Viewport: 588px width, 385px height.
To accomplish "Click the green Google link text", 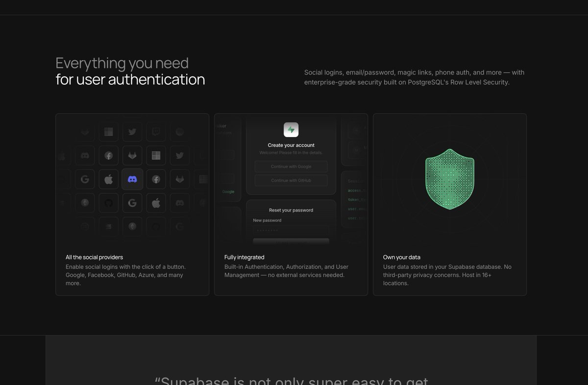I will [x=228, y=192].
